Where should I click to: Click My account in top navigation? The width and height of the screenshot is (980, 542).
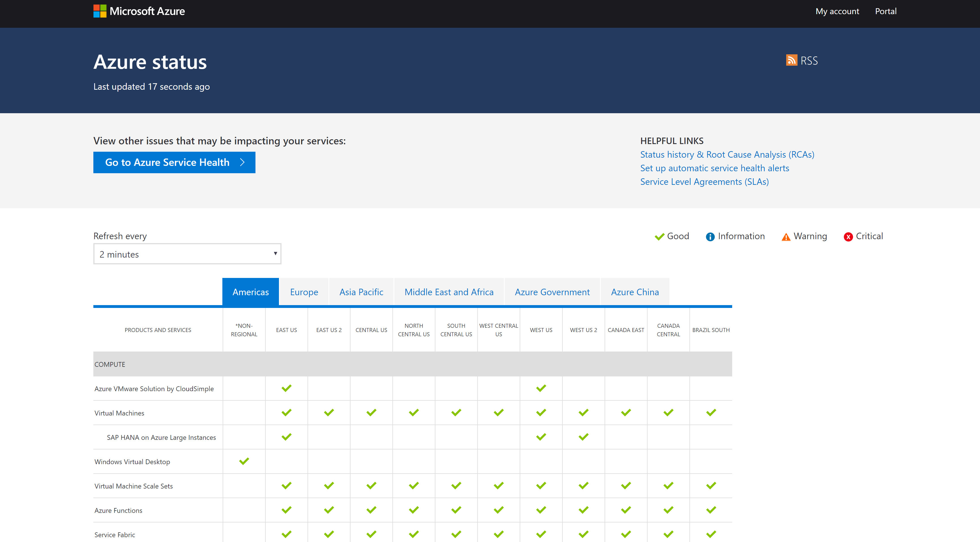837,11
